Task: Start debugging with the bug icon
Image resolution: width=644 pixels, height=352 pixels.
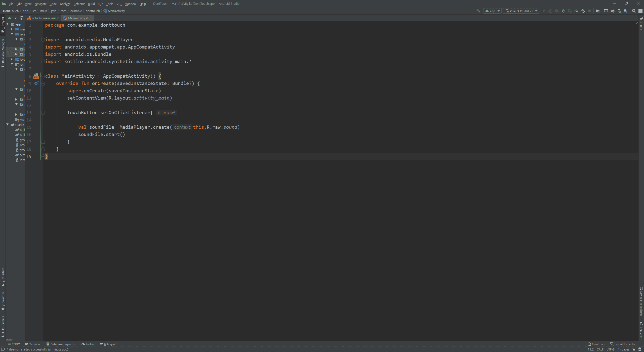Action: pos(563,11)
